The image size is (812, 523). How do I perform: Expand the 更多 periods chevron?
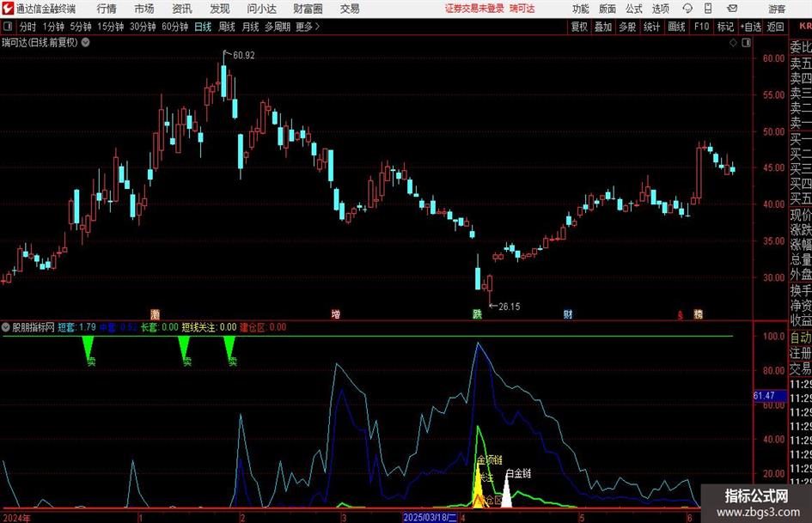pyautogui.click(x=317, y=27)
